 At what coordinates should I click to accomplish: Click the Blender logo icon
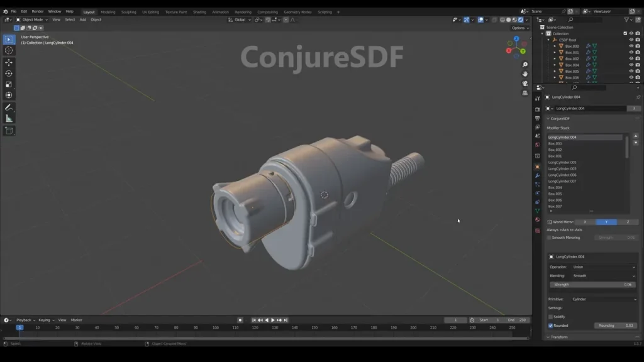5,11
